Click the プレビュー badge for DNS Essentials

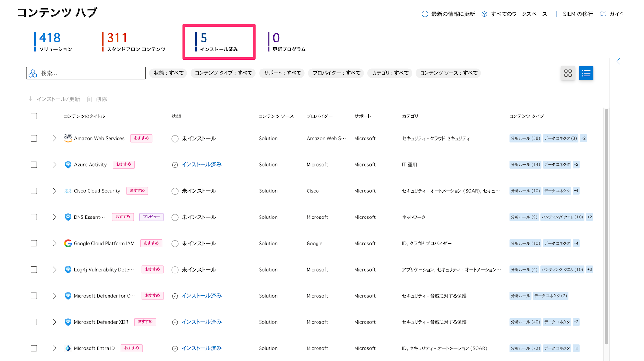coord(151,217)
